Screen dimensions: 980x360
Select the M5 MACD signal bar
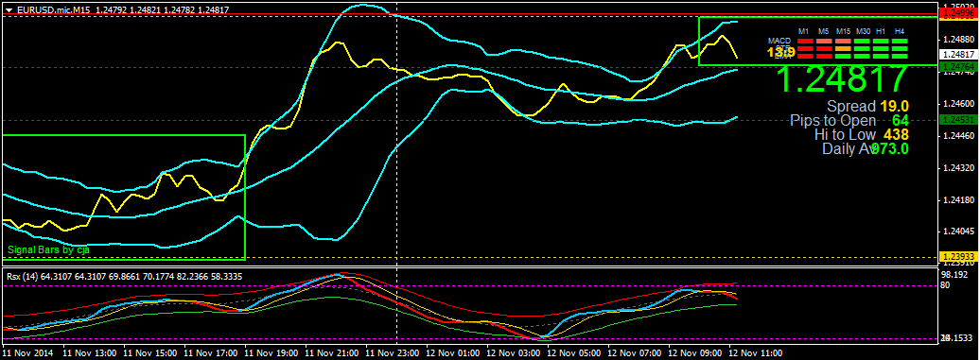pyautogui.click(x=824, y=42)
